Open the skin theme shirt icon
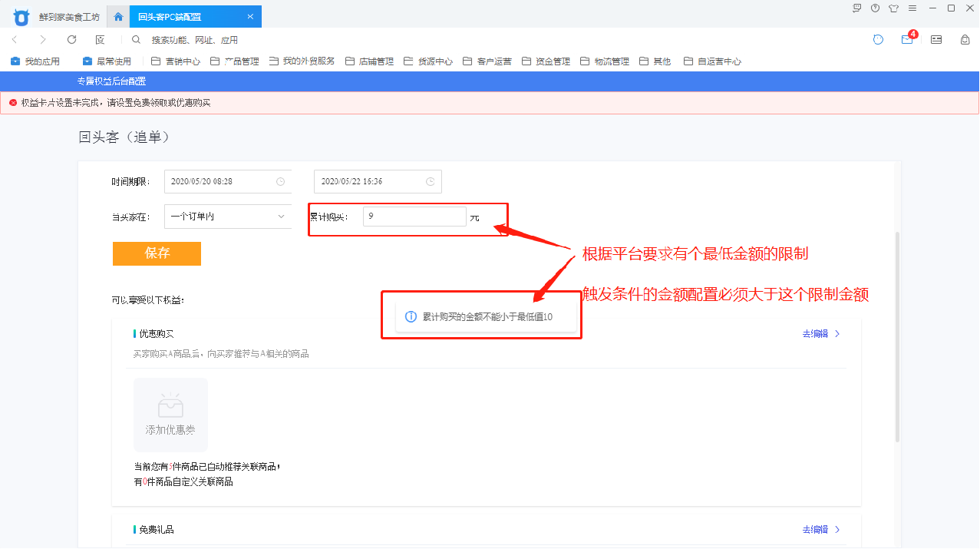The width and height of the screenshot is (980, 549). point(893,8)
